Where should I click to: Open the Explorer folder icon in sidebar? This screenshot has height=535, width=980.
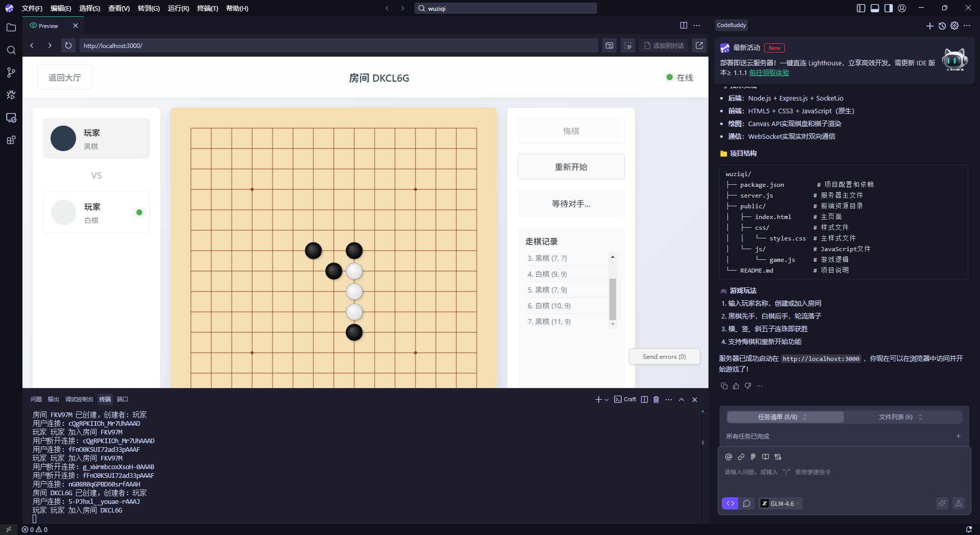(x=11, y=28)
